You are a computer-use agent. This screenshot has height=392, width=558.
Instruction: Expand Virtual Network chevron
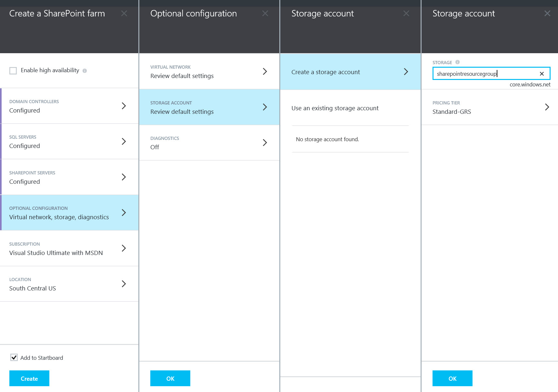point(265,71)
